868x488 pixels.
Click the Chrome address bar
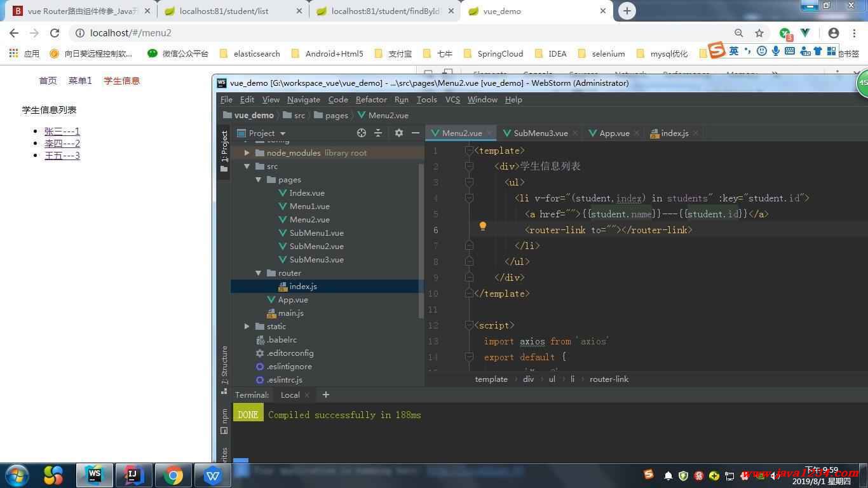tap(407, 33)
